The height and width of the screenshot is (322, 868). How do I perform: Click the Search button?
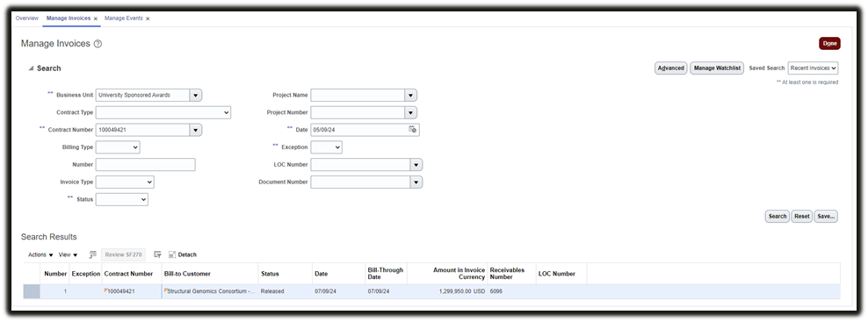point(778,217)
